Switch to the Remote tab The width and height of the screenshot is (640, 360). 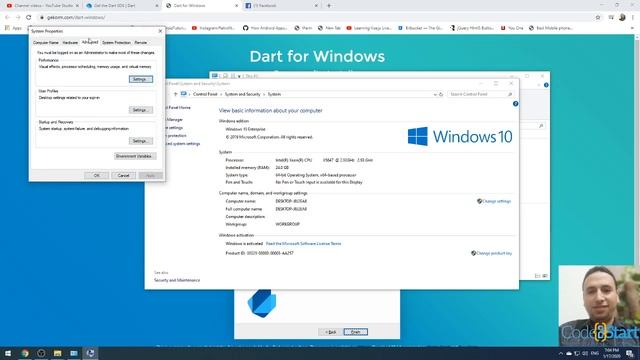coord(141,42)
